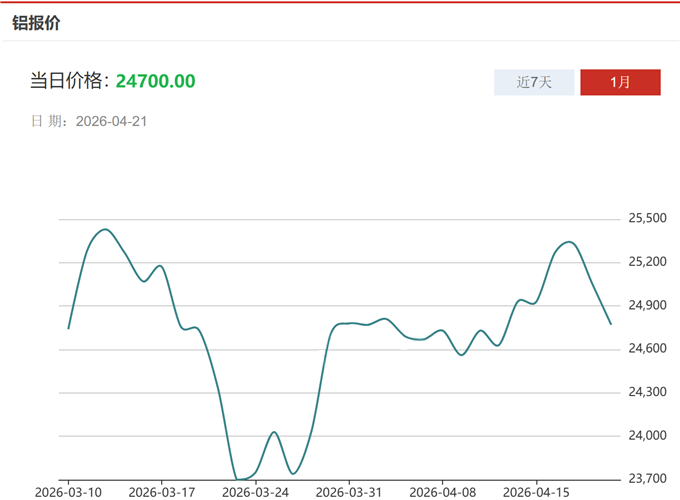Viewport: 680px width, 500px height.
Task: Click the 24,000 y-axis label
Action: point(647,435)
